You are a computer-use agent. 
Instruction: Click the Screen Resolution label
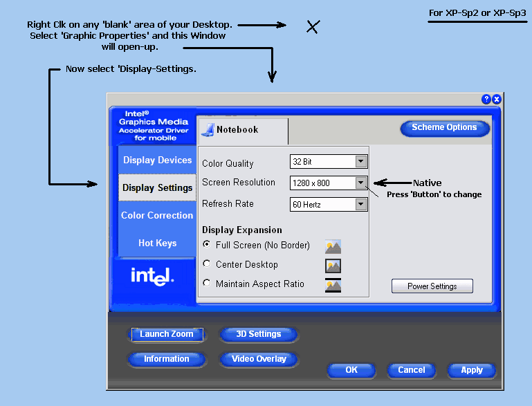coord(239,182)
